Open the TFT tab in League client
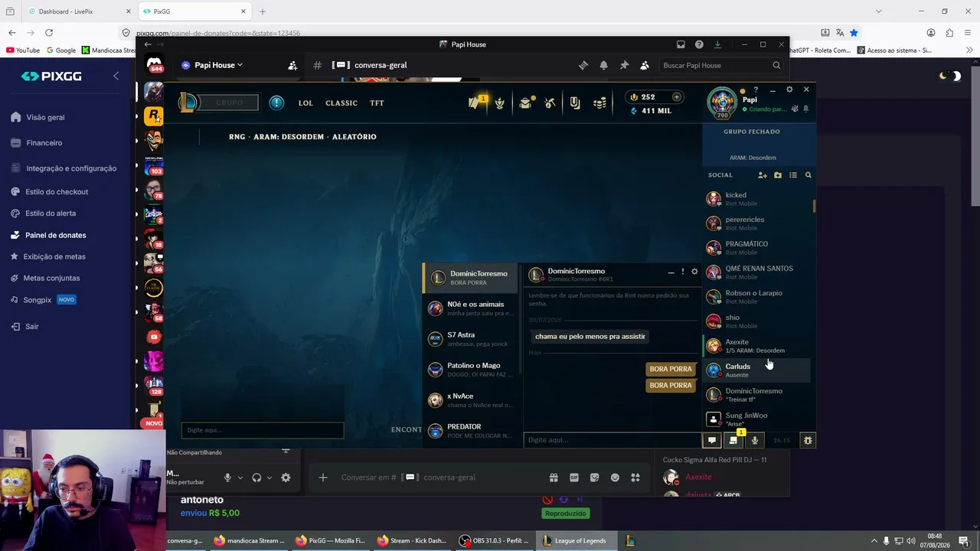 coord(377,103)
